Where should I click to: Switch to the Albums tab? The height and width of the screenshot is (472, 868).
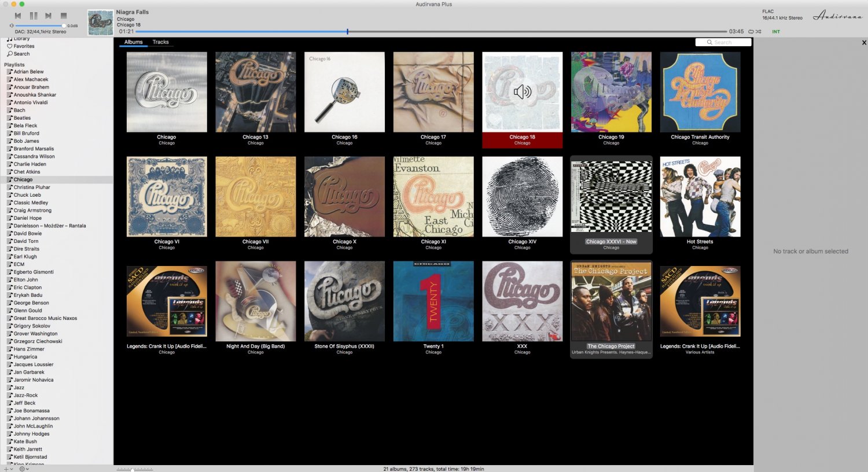133,42
